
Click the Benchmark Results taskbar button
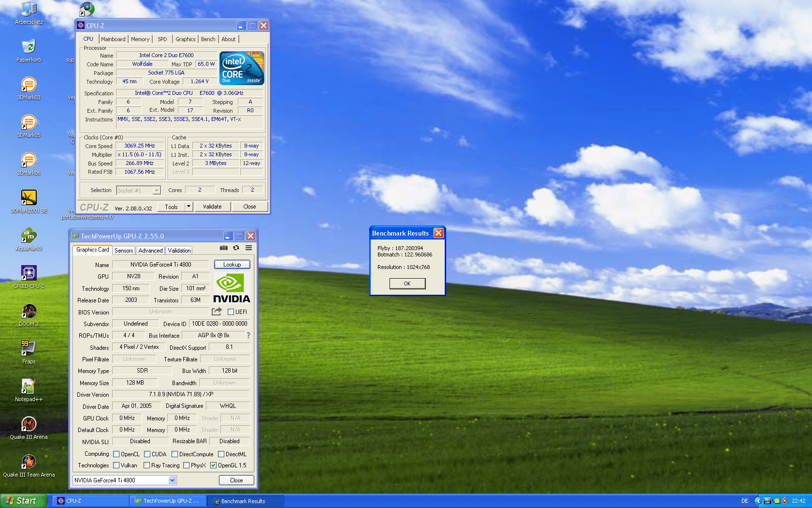pyautogui.click(x=246, y=501)
